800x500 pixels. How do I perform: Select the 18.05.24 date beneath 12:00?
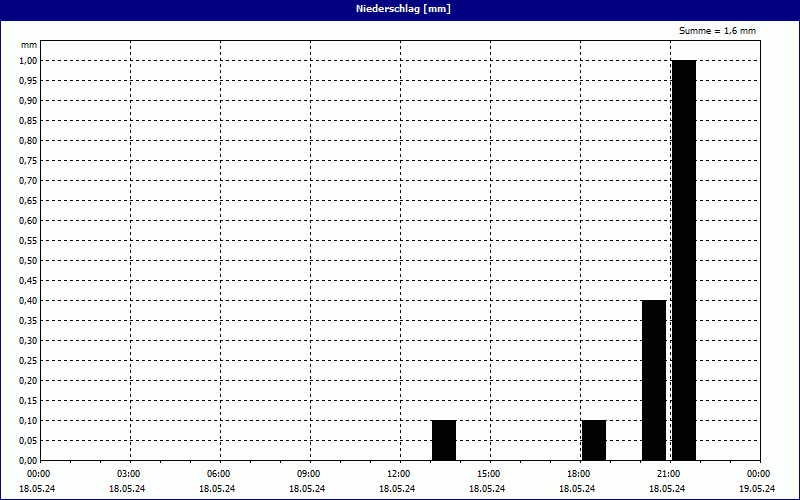click(397, 489)
